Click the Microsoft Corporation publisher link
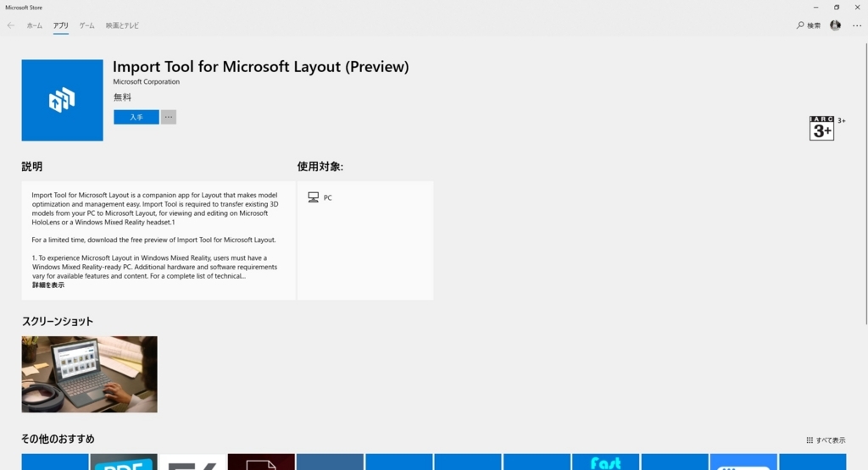Screen dimensions: 868x470 146,82
